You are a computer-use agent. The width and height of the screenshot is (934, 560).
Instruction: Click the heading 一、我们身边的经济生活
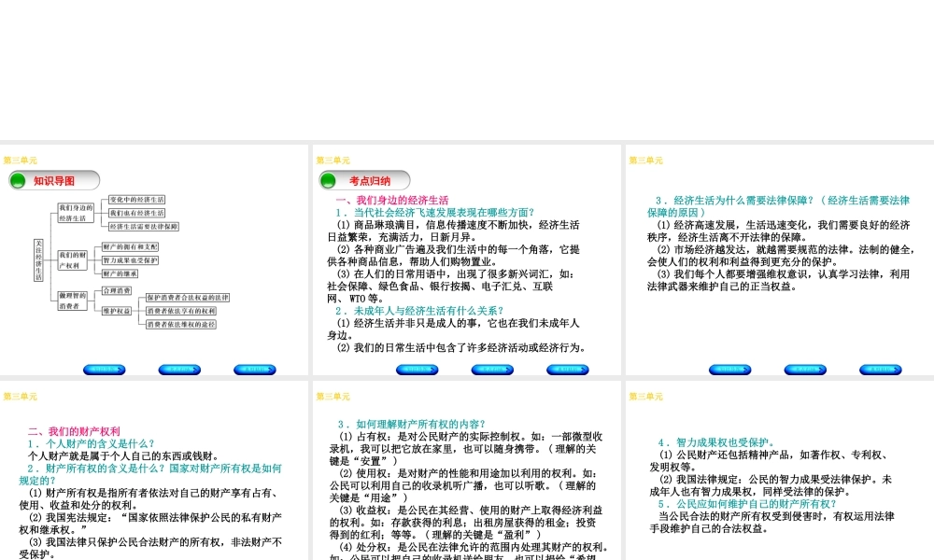pyautogui.click(x=392, y=201)
